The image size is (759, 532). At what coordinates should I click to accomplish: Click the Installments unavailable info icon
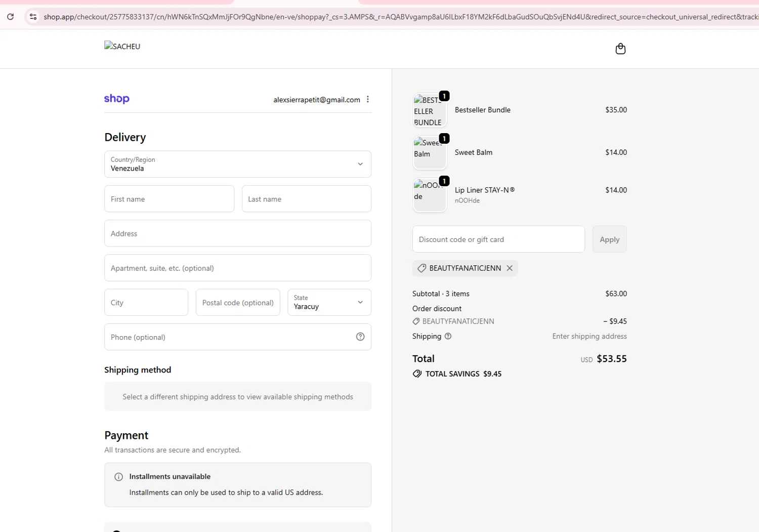119,477
